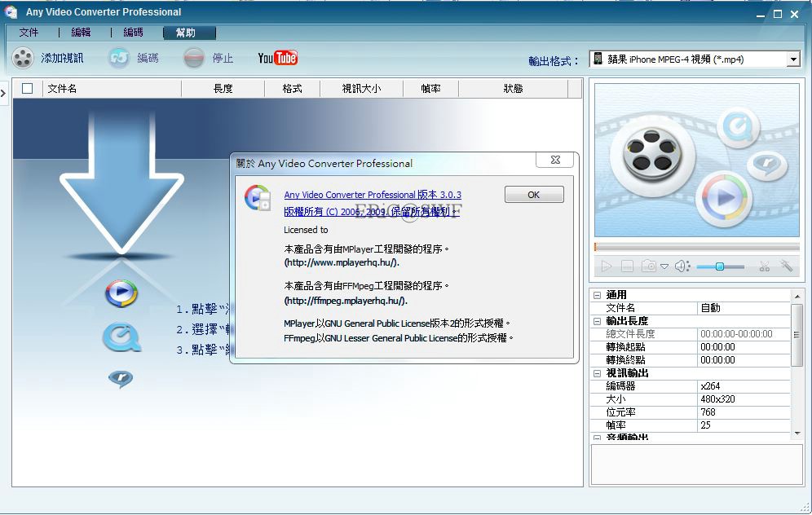
Task: Click the 狀態 column header
Action: [x=513, y=89]
